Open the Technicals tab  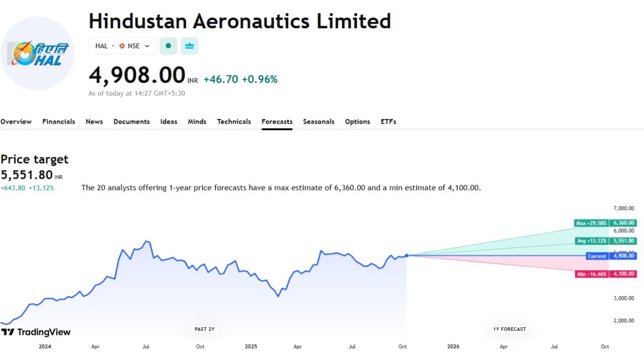[234, 122]
